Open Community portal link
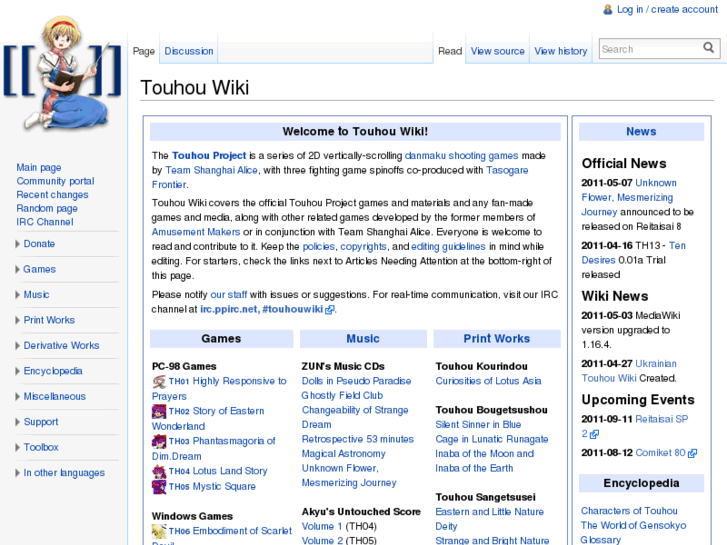The image size is (727, 545). (x=55, y=181)
